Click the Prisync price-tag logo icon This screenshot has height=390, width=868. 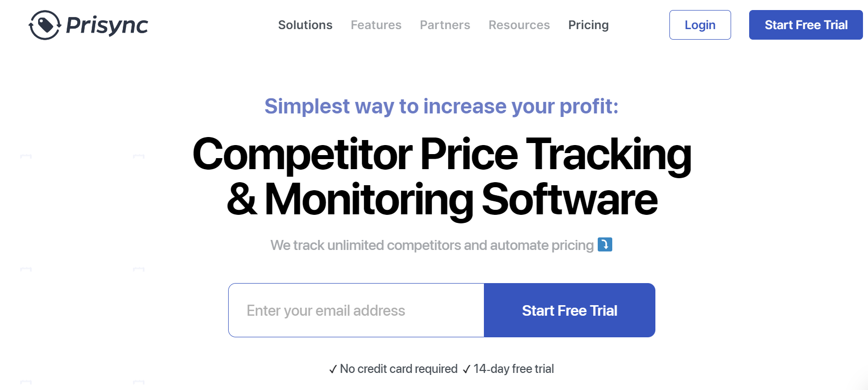(x=45, y=24)
